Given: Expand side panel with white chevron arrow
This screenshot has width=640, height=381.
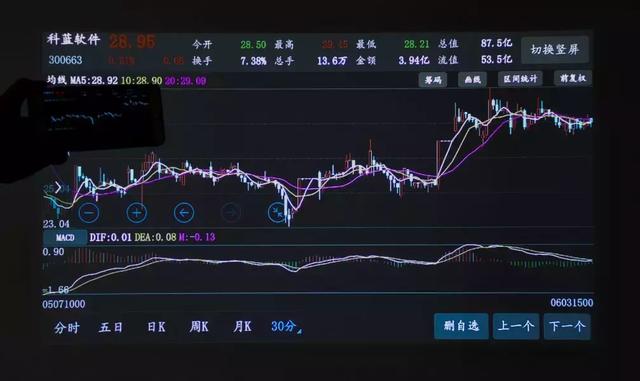Looking at the screenshot, I should tap(58, 188).
